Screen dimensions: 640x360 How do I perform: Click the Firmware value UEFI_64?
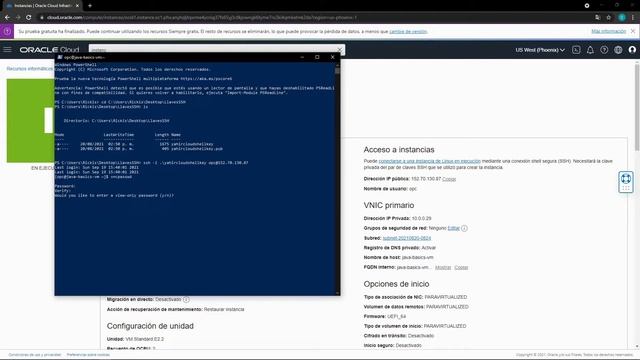(396, 316)
